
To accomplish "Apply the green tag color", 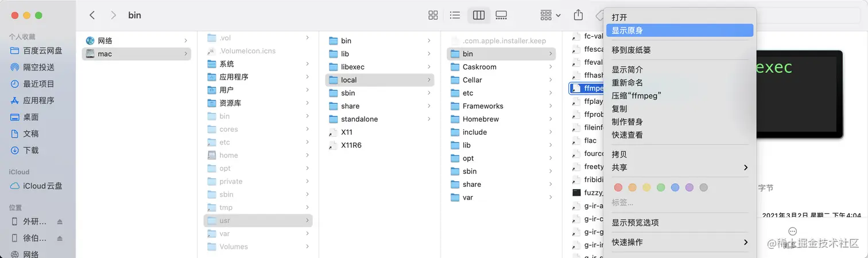I will pyautogui.click(x=661, y=187).
